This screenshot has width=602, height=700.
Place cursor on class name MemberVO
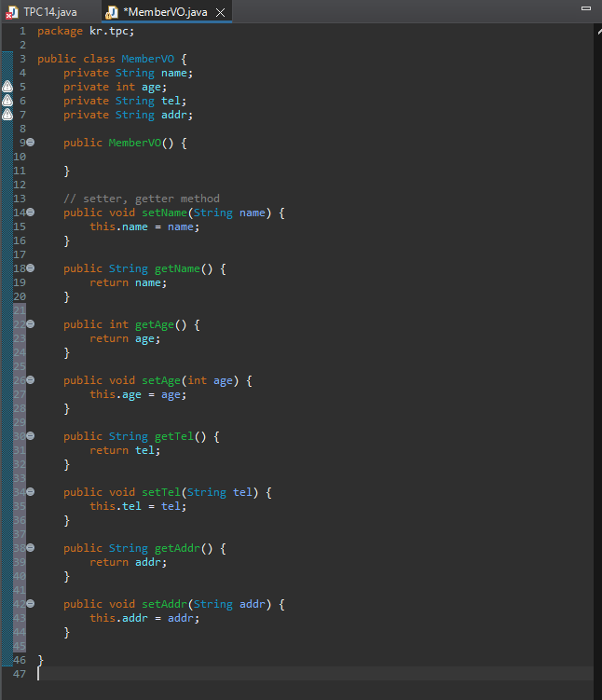(x=148, y=59)
